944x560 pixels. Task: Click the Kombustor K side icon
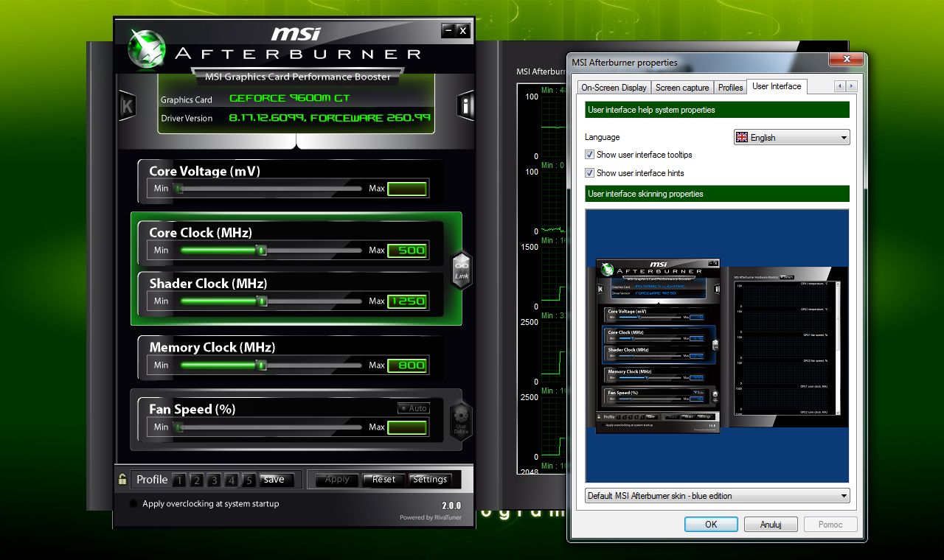click(127, 106)
